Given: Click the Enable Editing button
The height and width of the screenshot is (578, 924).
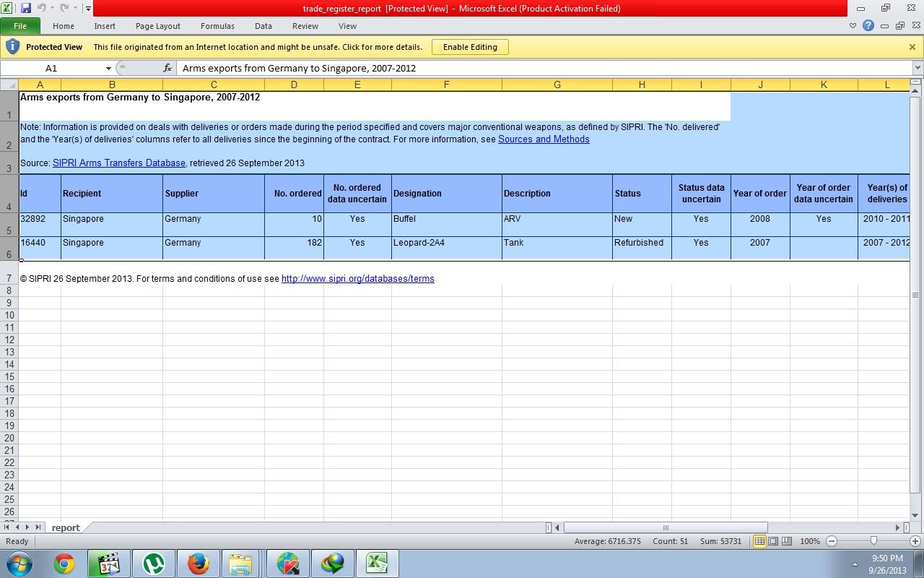Looking at the screenshot, I should (470, 47).
